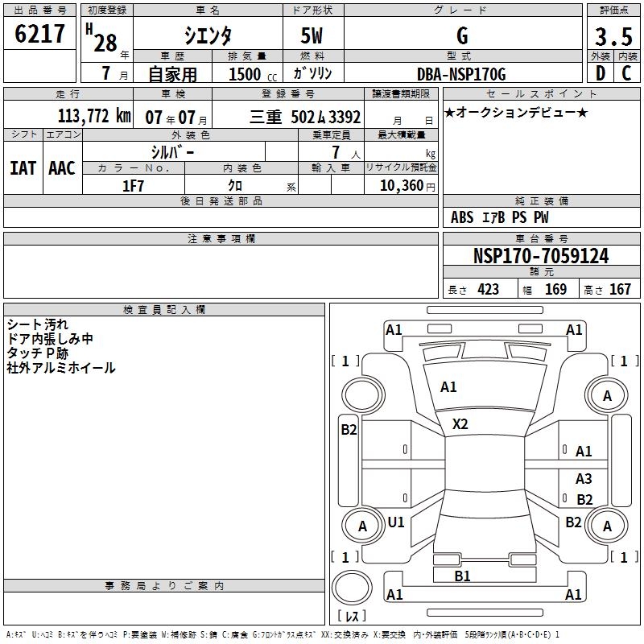Click the オークションデビュー sales point text
The image size is (644, 644).
[516, 112]
